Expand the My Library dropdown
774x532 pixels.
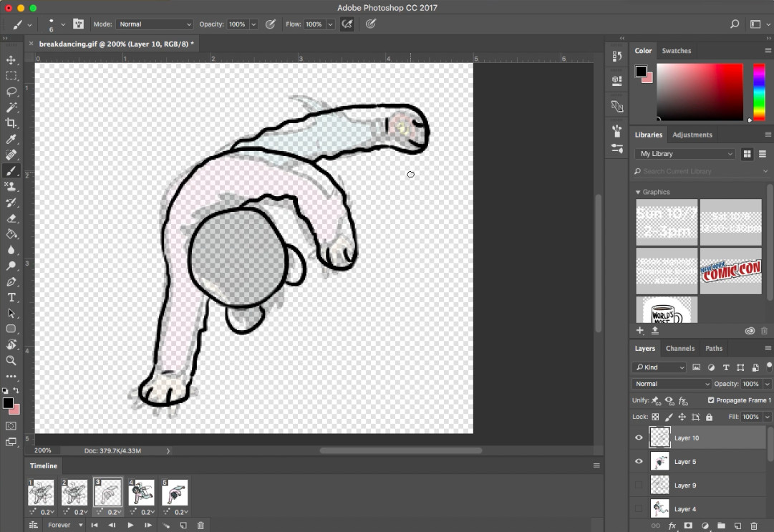pos(685,154)
